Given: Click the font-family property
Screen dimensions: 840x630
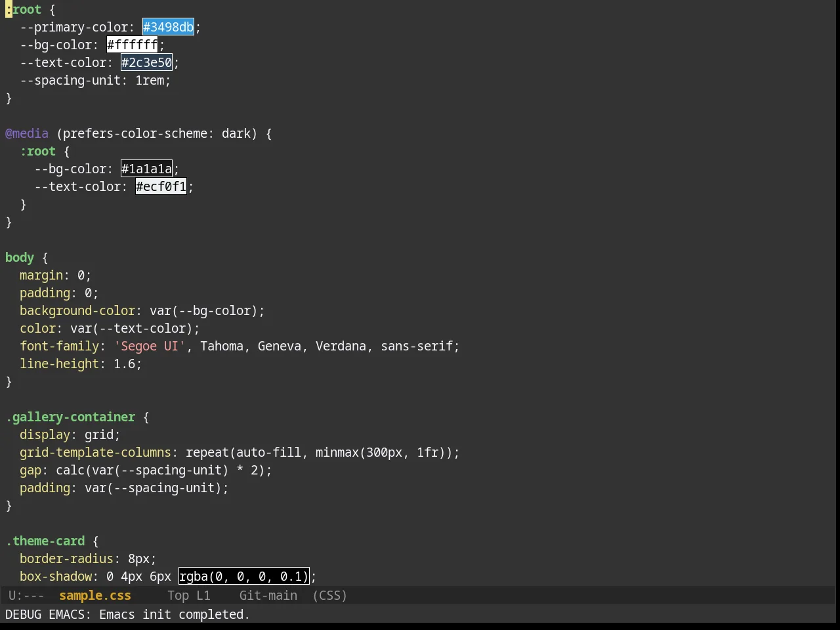Looking at the screenshot, I should pyautogui.click(x=59, y=346).
